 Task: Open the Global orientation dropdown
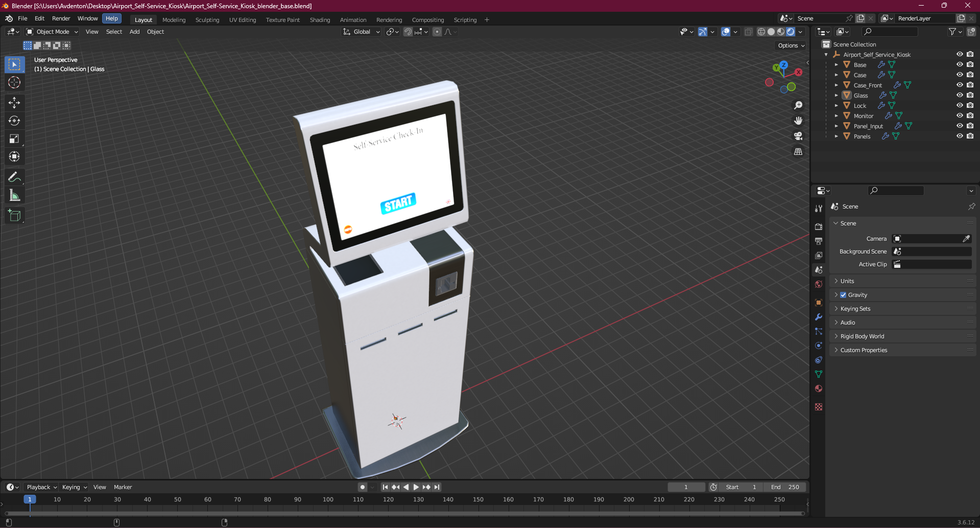pos(362,32)
